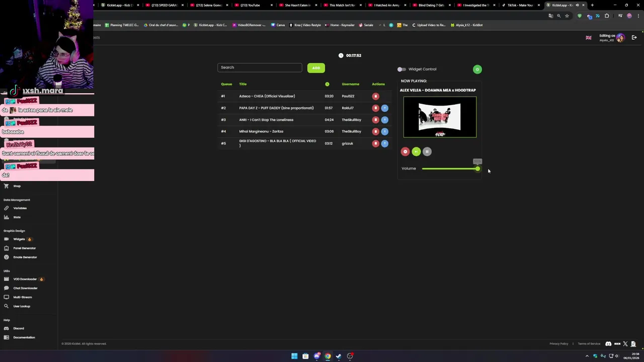
Task: Open the Windows Start menu
Action: point(294,356)
